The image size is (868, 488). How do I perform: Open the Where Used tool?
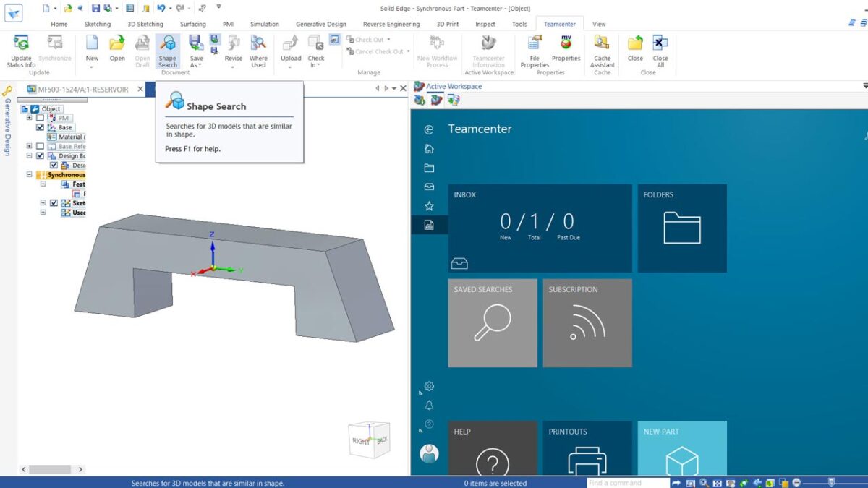coord(258,51)
